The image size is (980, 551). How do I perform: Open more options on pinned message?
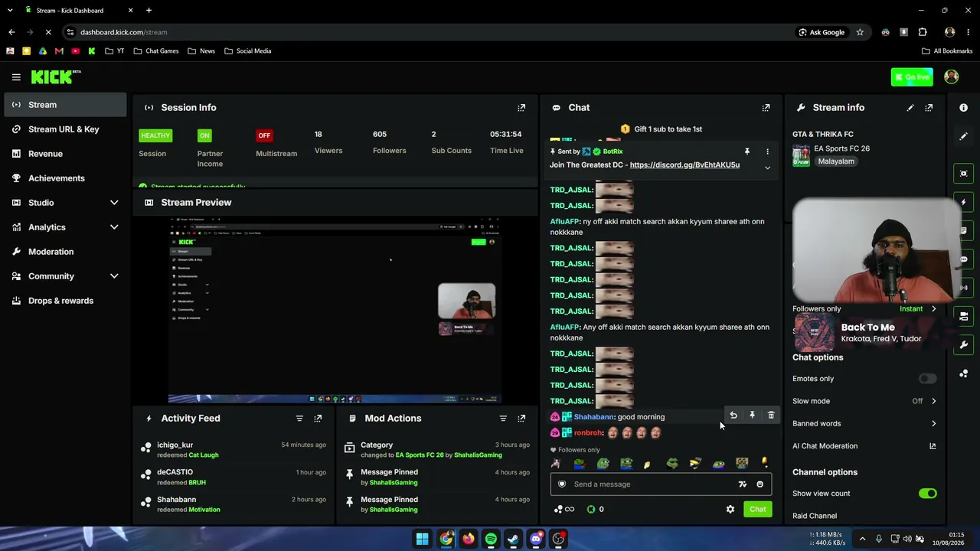pyautogui.click(x=767, y=152)
